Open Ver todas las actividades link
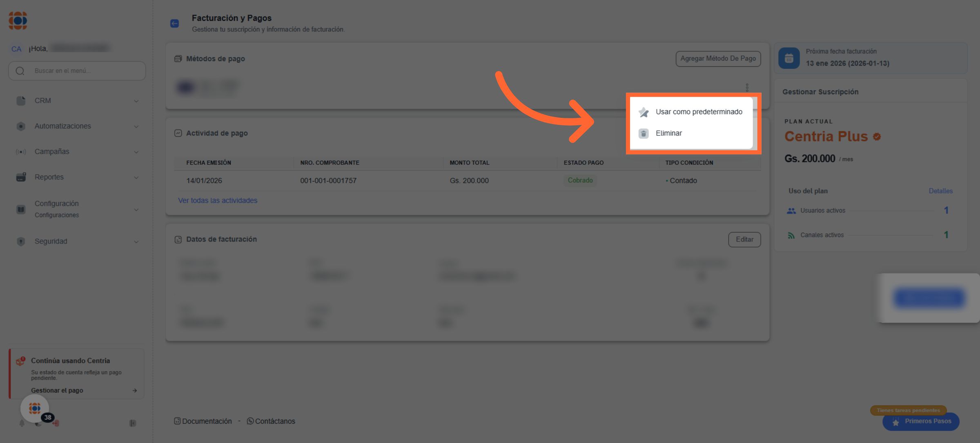This screenshot has width=980, height=443. tap(218, 201)
